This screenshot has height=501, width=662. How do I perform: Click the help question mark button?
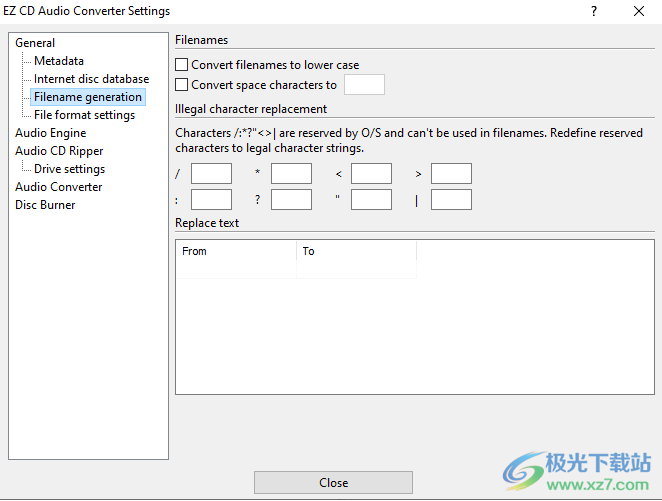tap(594, 11)
